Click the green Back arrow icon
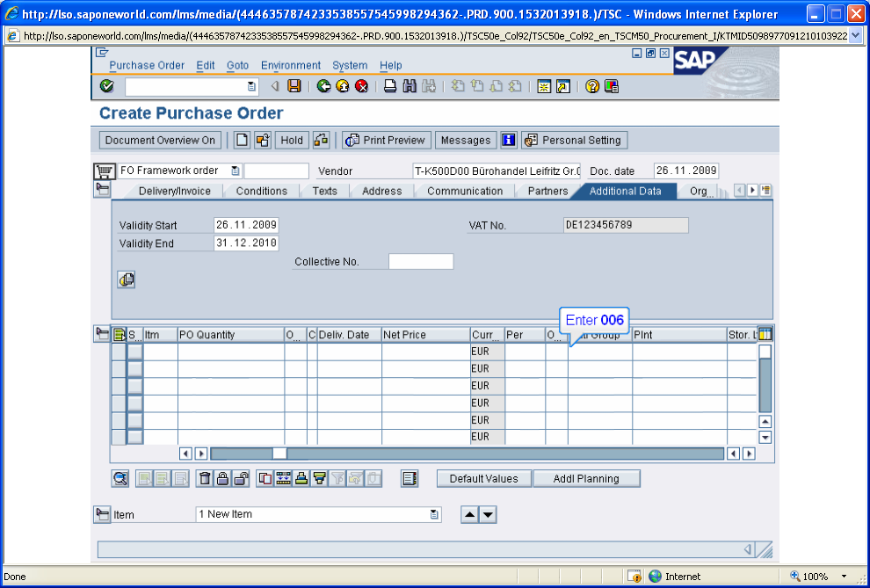The height and width of the screenshot is (588, 870). tap(324, 86)
